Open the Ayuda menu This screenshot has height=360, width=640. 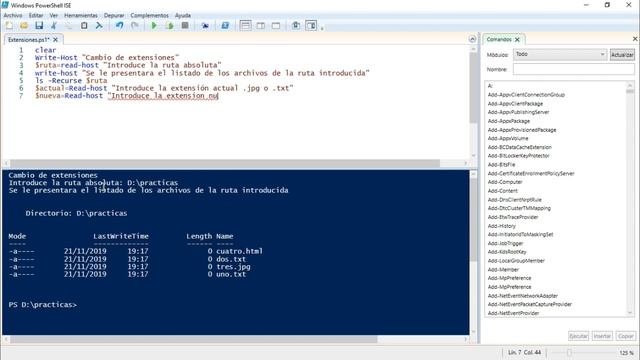point(182,15)
